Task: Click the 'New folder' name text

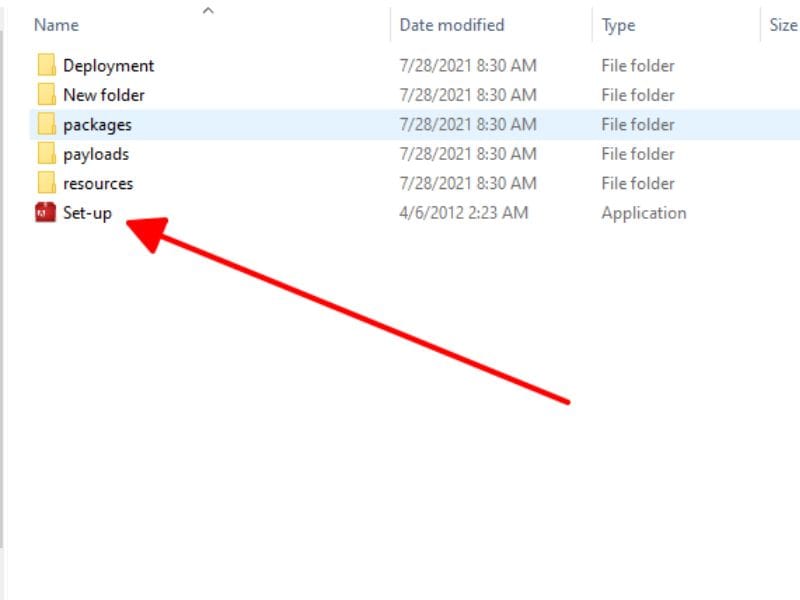Action: [x=103, y=95]
